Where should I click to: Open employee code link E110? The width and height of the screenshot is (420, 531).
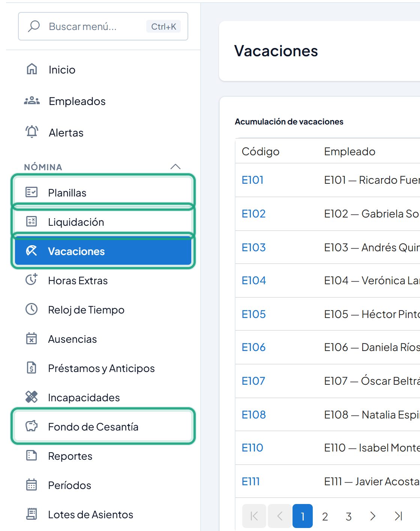coord(252,448)
